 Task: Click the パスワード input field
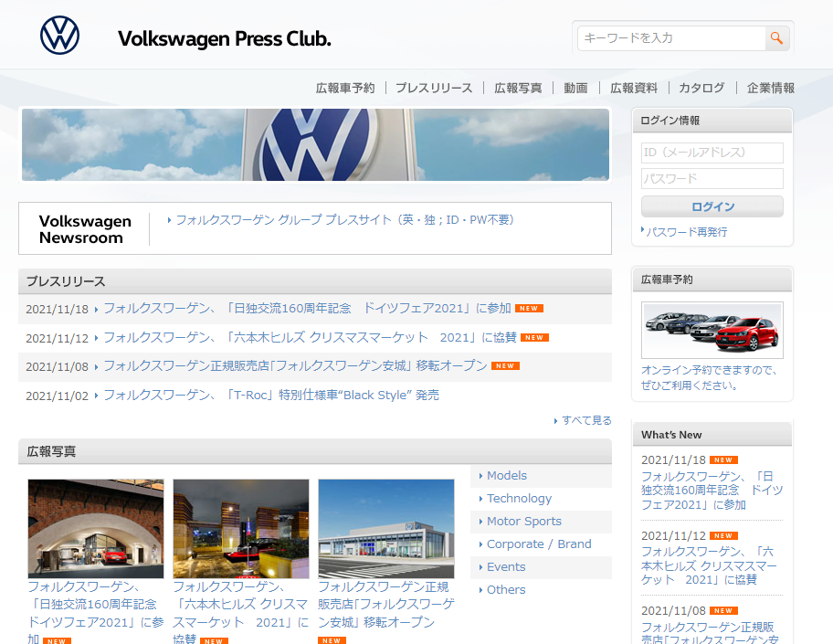click(712, 178)
